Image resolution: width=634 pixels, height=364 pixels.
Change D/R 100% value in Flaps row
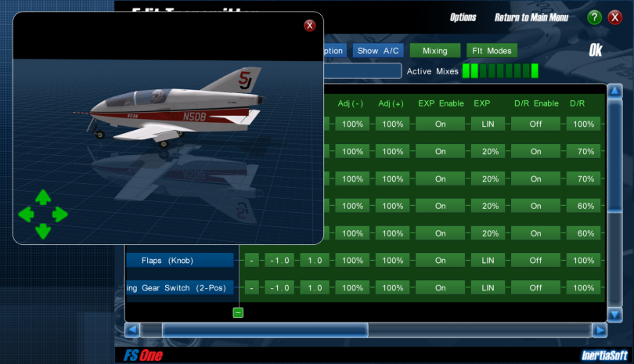tap(583, 261)
